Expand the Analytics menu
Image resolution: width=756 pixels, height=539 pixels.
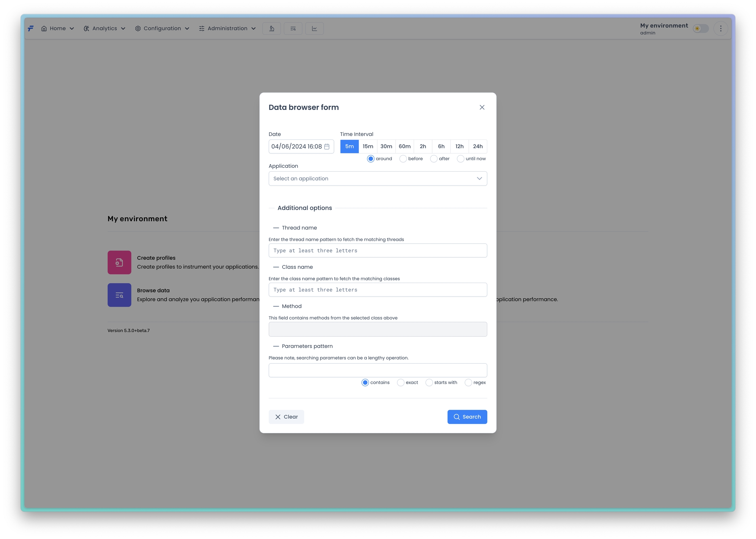click(x=104, y=29)
